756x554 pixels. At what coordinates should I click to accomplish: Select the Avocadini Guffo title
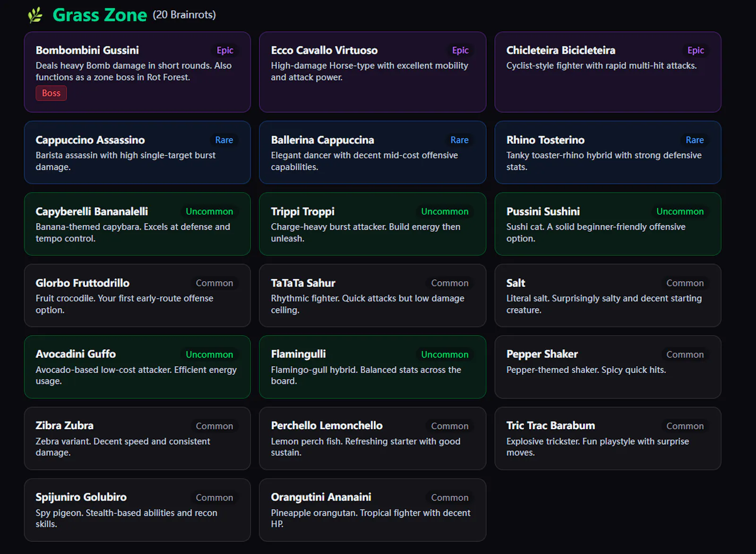click(x=76, y=354)
